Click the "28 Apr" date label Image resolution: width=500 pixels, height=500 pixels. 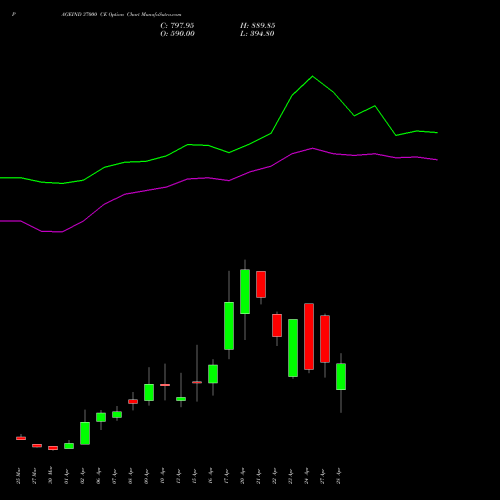pos(339,476)
